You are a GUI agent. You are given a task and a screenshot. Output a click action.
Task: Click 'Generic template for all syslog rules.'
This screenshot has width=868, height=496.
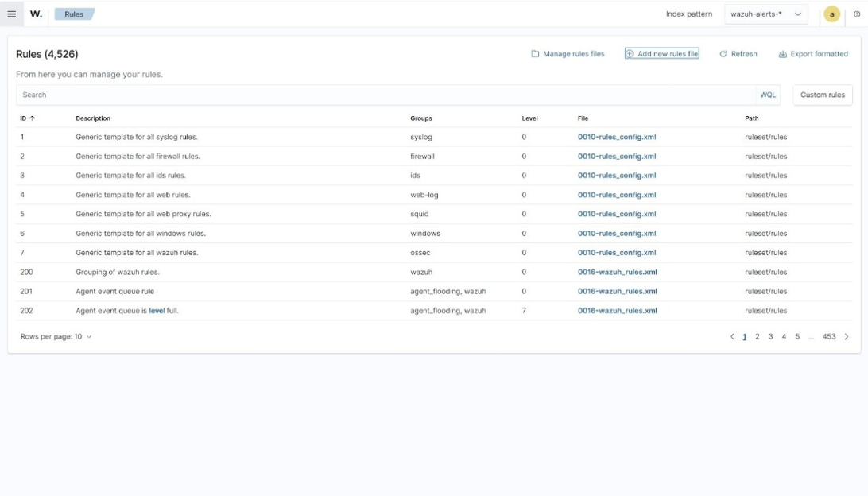point(137,137)
